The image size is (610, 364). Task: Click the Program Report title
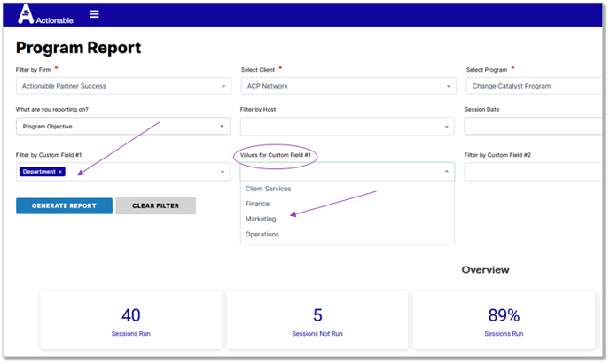tap(78, 48)
